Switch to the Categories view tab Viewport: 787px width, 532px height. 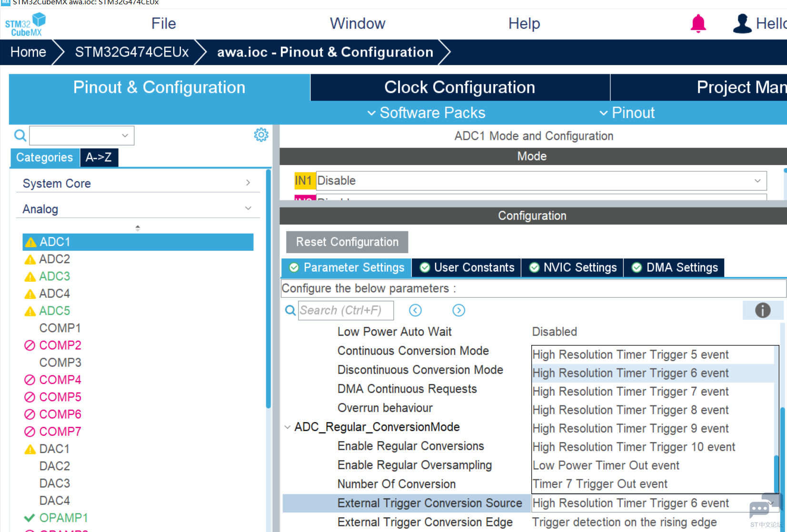45,158
